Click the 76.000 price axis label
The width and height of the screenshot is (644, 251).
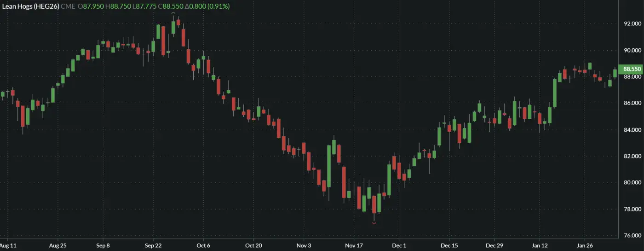point(631,235)
